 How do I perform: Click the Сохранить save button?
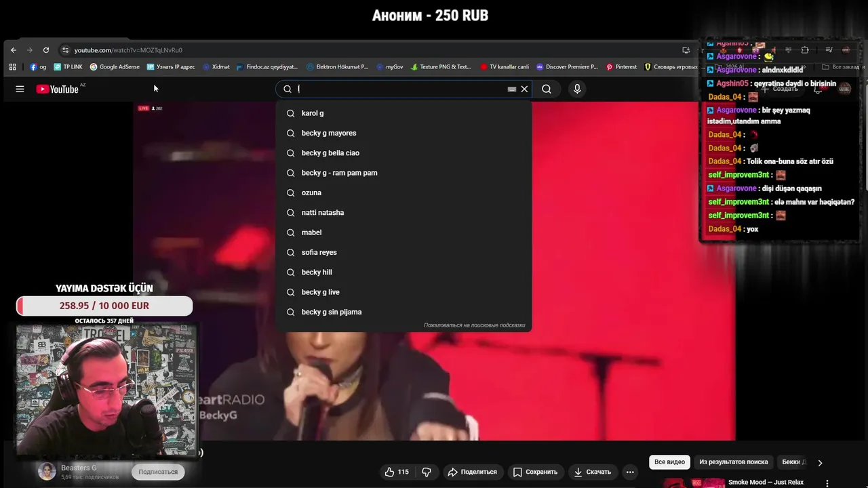[x=536, y=472]
